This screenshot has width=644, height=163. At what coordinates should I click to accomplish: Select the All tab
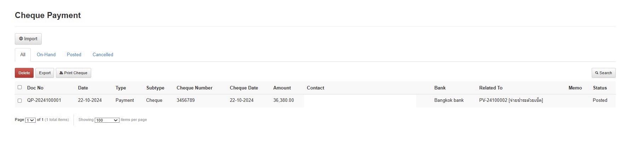(x=23, y=55)
